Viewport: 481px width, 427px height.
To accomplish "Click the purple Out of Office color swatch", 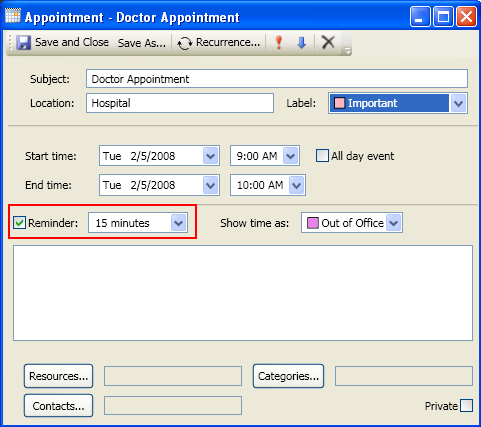I will [x=312, y=223].
